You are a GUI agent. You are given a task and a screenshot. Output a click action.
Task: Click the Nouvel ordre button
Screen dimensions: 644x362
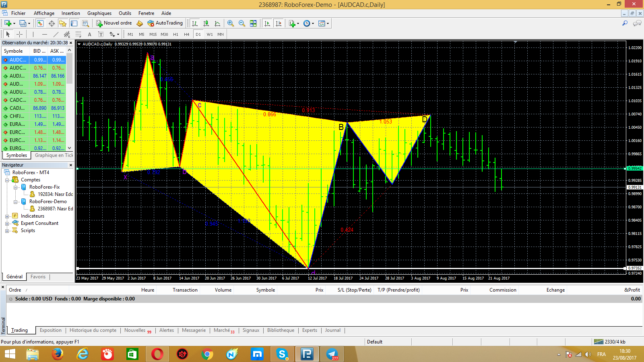(114, 23)
